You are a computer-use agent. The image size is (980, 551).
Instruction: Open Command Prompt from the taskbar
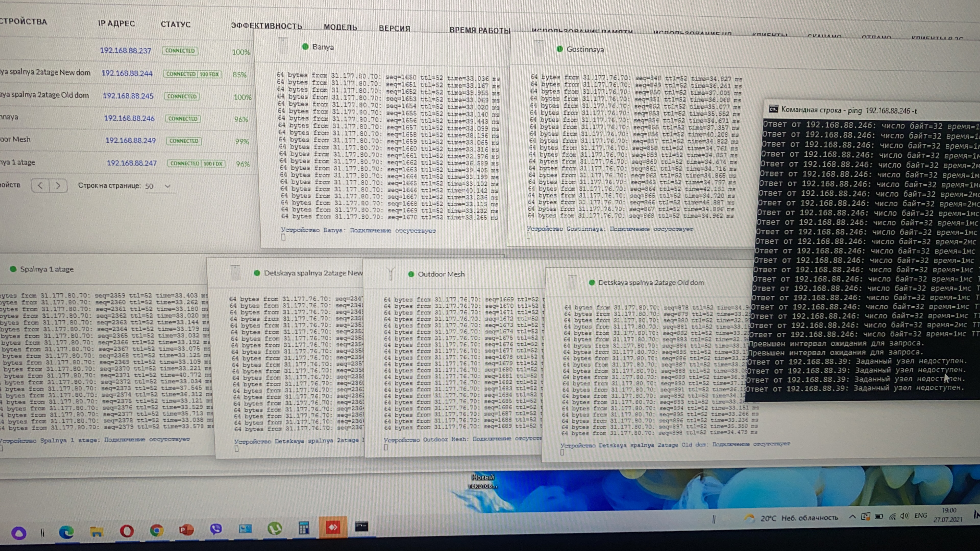(361, 526)
